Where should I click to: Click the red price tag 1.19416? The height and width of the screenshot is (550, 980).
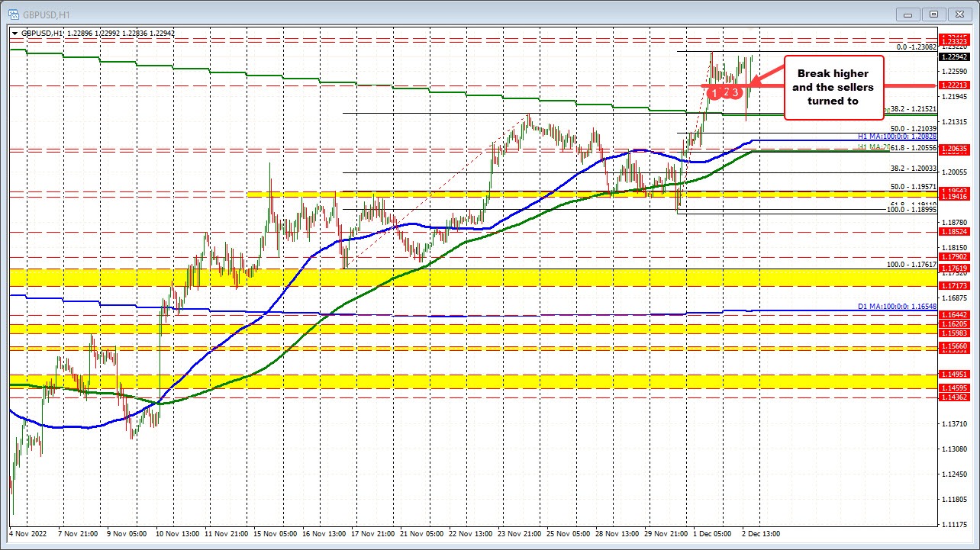tap(953, 196)
